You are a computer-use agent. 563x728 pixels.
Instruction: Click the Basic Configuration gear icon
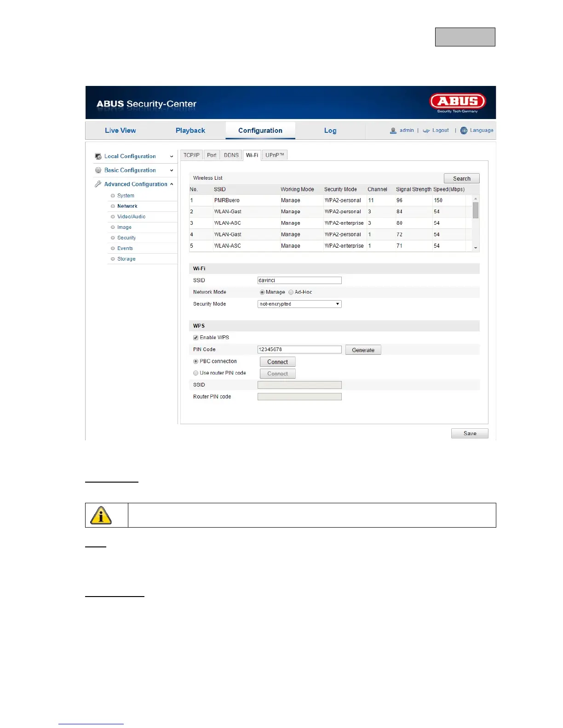98,170
